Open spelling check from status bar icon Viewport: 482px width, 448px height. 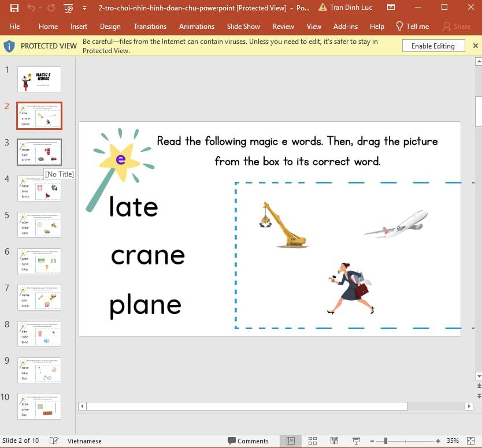point(53,440)
